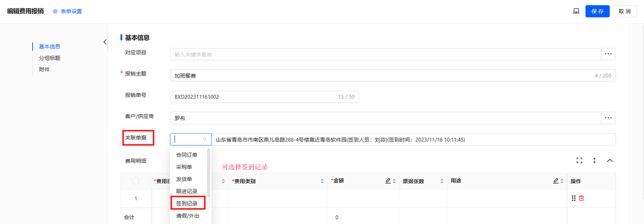Viewport: 644px width, 224px height.
Task: Sort by the 票据张数 column arrows
Action: point(442,181)
